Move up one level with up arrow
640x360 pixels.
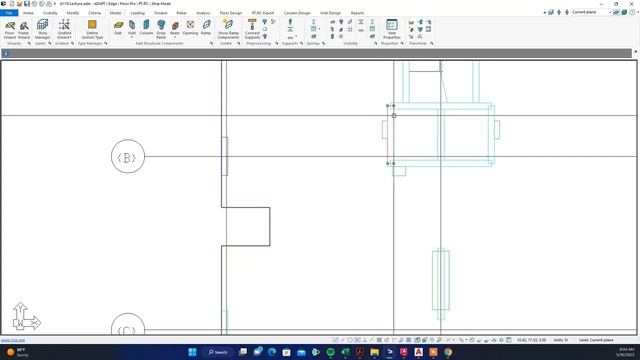[x=559, y=13]
